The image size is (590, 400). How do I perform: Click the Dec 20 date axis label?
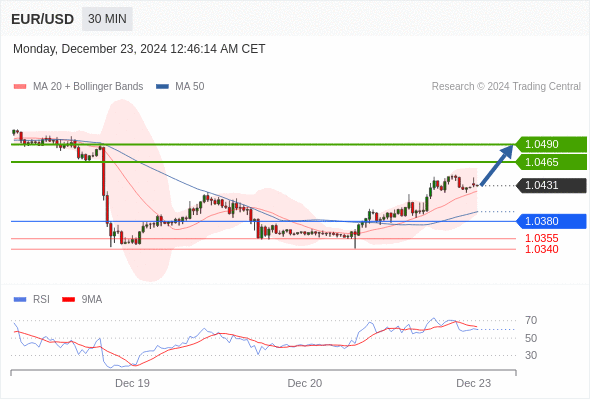(x=305, y=383)
